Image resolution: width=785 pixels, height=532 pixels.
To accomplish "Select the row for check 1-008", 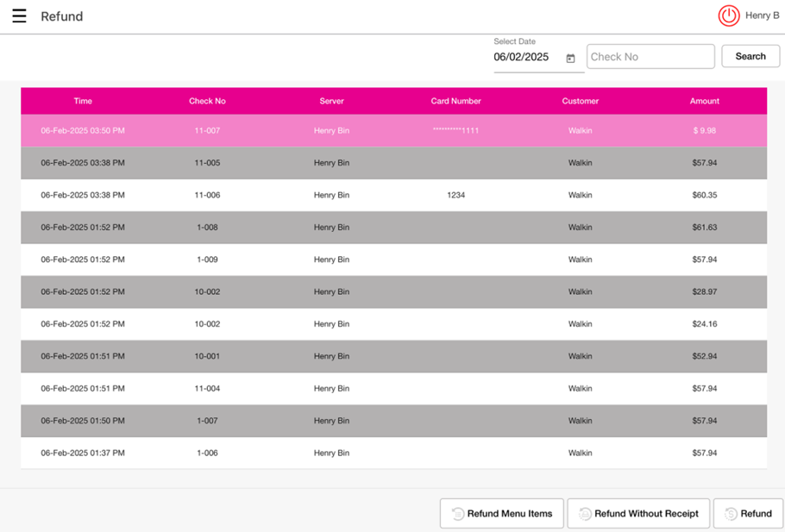I will coord(393,228).
